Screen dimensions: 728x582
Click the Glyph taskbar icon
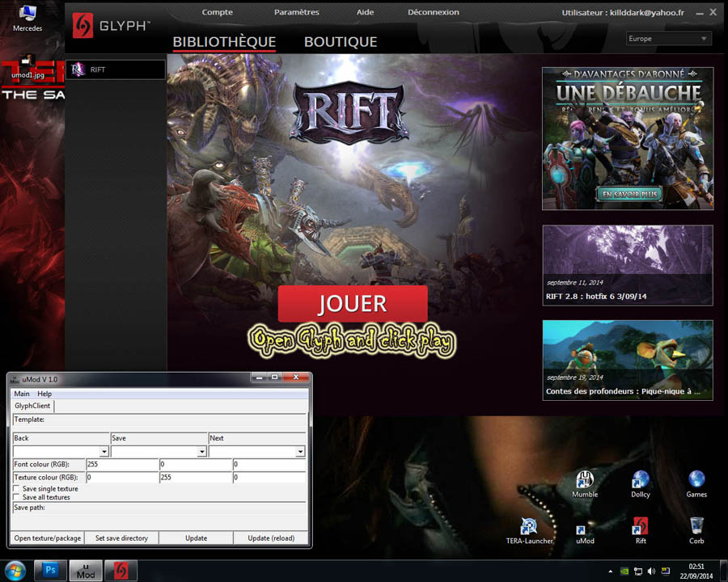point(121,571)
